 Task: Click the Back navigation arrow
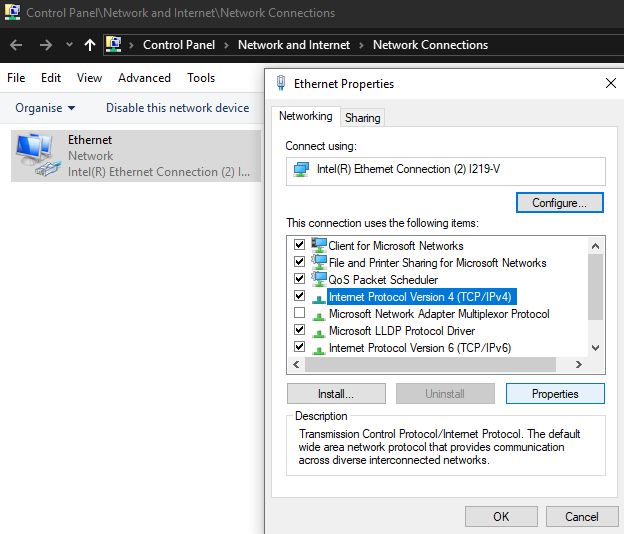pyautogui.click(x=16, y=45)
